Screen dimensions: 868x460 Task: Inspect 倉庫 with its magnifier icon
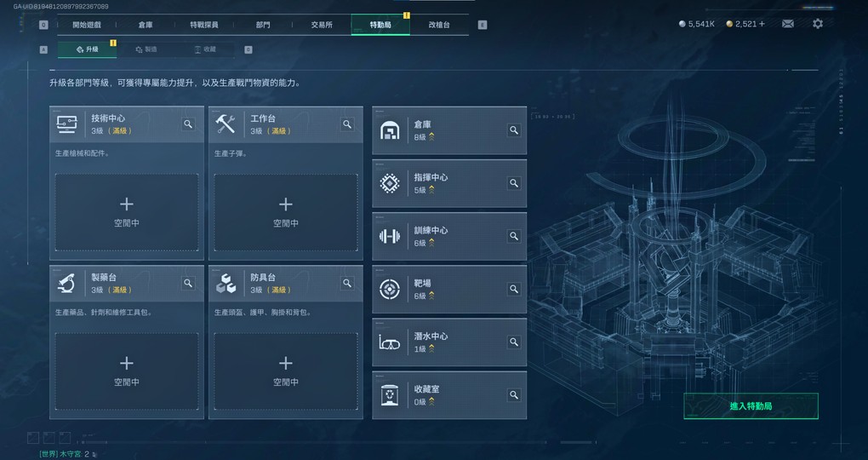[x=514, y=130]
